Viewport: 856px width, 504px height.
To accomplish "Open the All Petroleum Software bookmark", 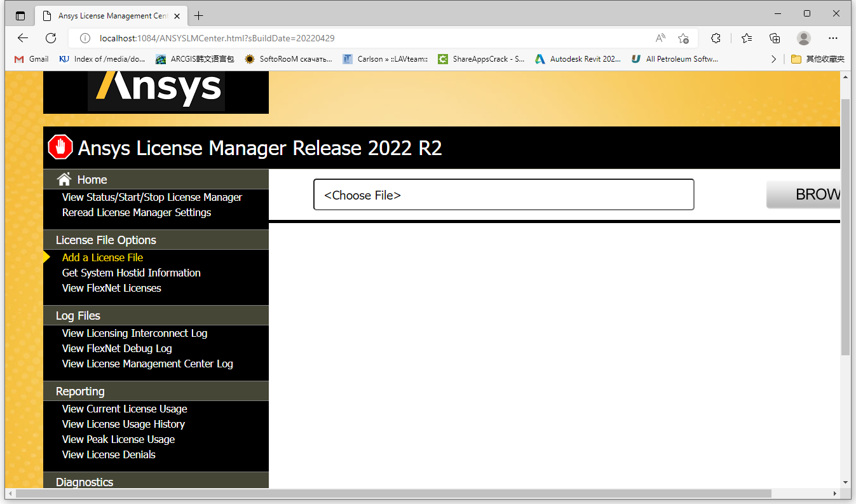I will click(x=675, y=59).
